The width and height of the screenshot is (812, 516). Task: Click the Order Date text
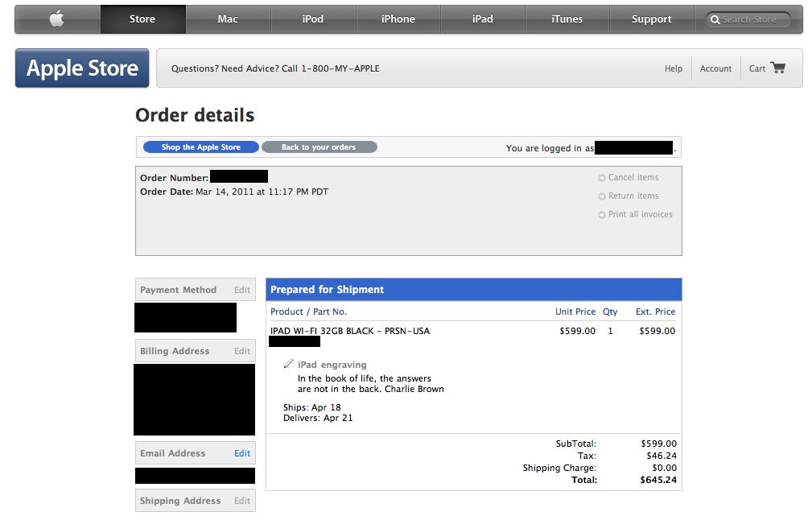(234, 192)
